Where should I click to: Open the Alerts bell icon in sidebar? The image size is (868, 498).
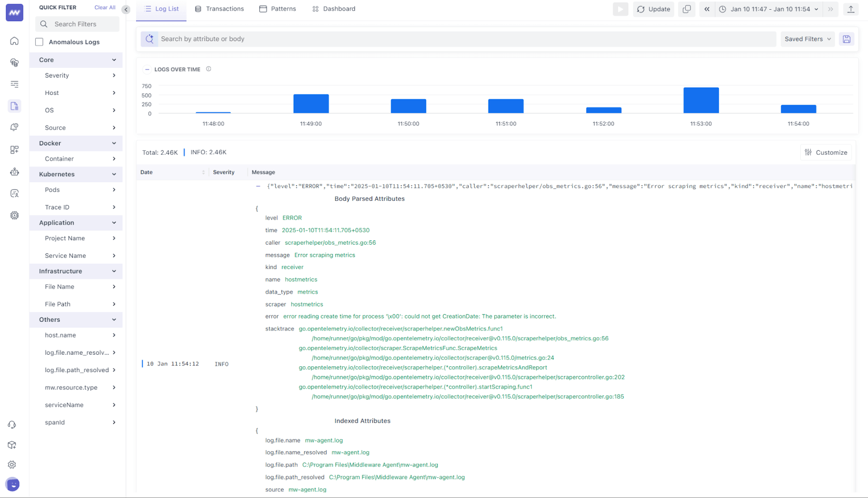click(14, 127)
